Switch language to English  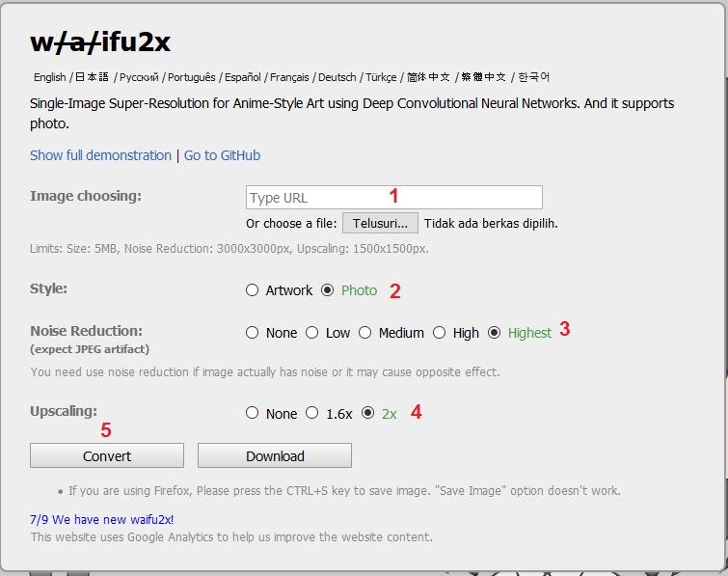pos(50,77)
